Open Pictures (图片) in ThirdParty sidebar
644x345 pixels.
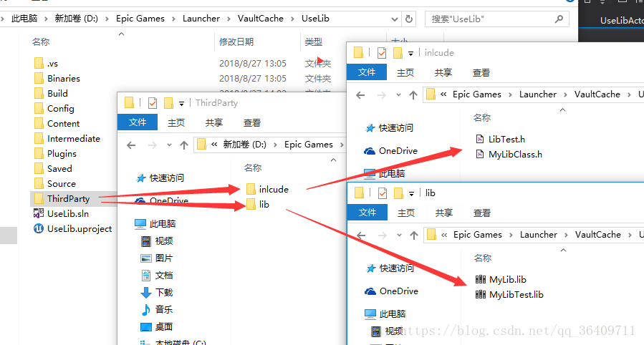pos(158,258)
